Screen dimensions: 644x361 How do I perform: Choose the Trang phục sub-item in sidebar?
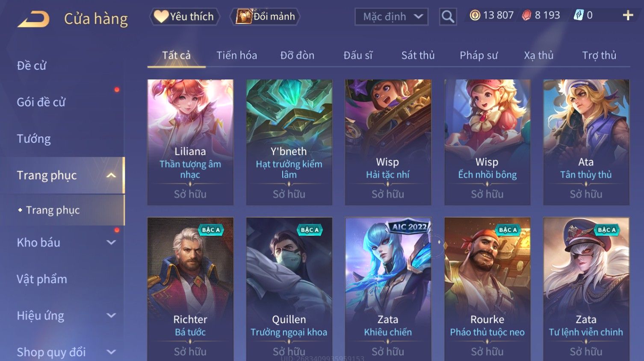[53, 210]
